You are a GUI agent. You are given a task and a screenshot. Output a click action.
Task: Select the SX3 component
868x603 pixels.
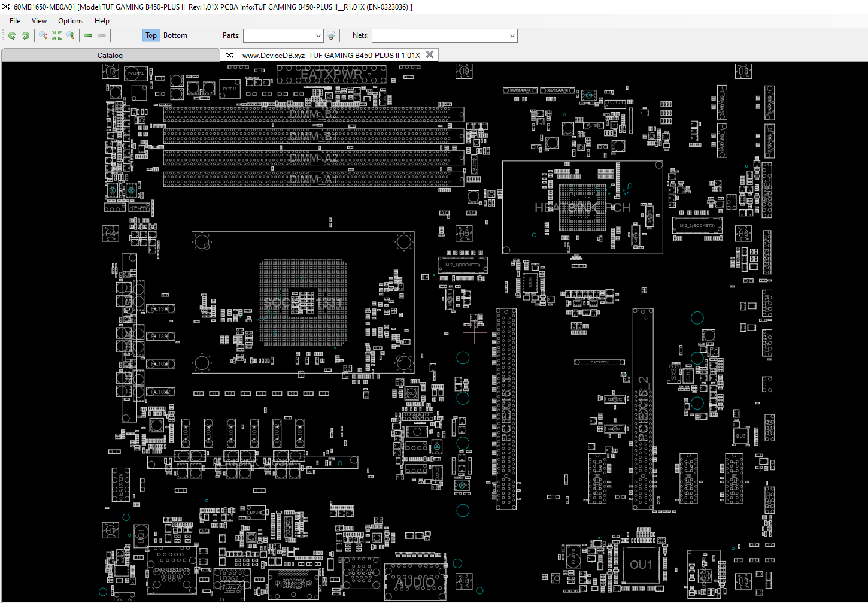click(x=673, y=374)
